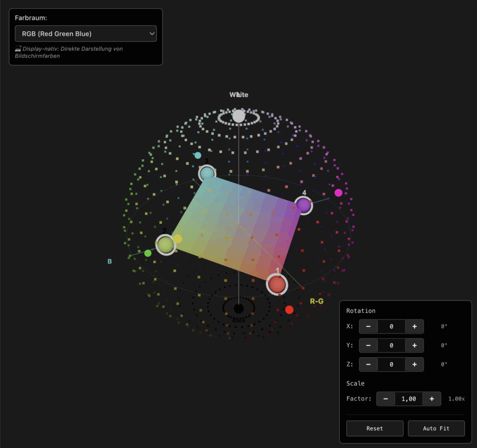Focus the X rotation value field
This screenshot has height=448, width=477.
tap(391, 326)
